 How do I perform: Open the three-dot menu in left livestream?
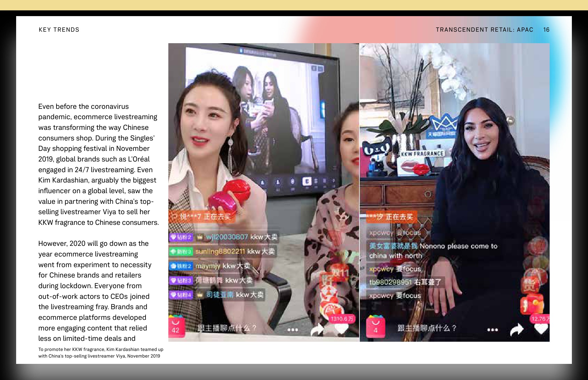pyautogui.click(x=293, y=330)
